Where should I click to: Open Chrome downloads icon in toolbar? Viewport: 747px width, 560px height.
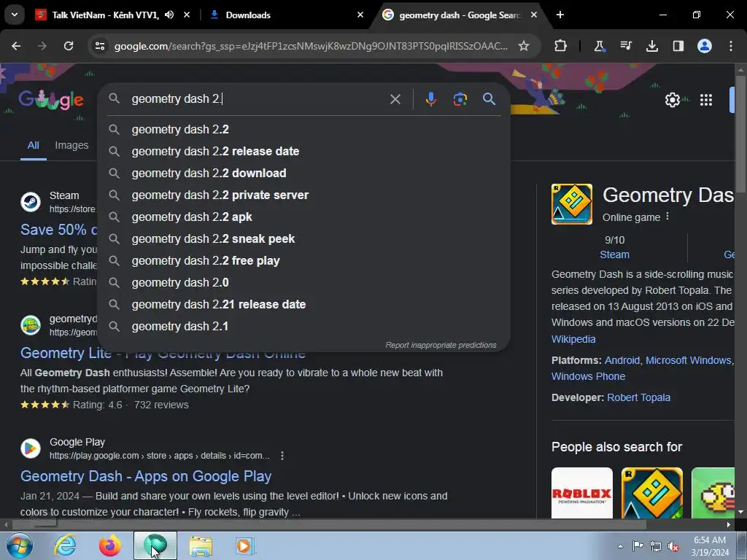pos(651,46)
